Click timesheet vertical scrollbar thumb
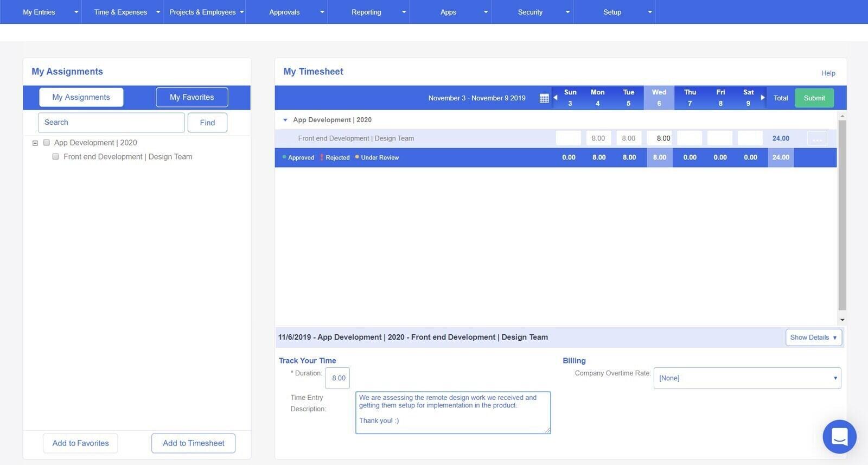The width and height of the screenshot is (868, 465). pos(842,215)
